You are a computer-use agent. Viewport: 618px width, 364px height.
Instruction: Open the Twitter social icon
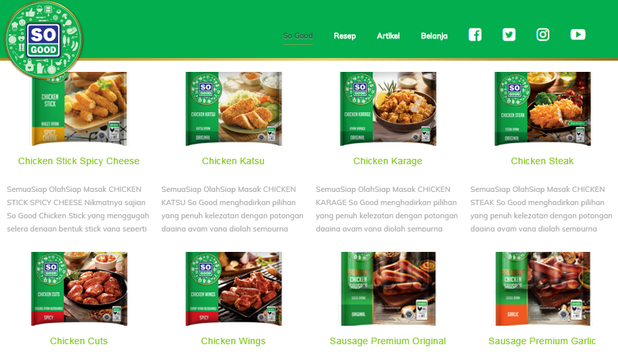pos(509,35)
